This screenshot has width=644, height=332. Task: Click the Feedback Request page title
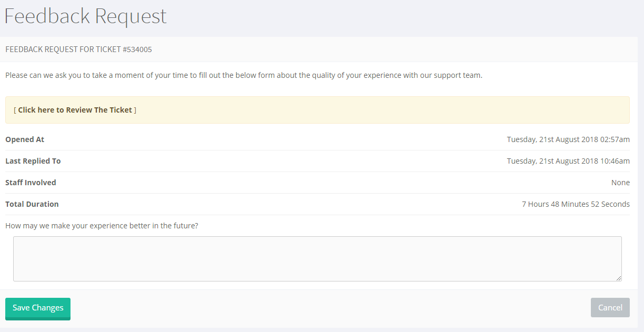[85, 16]
